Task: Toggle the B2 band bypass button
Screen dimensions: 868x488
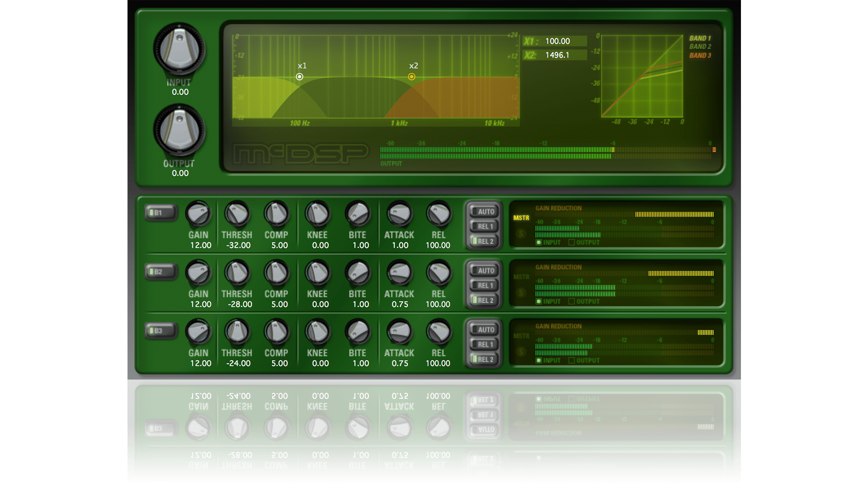Action: point(161,272)
